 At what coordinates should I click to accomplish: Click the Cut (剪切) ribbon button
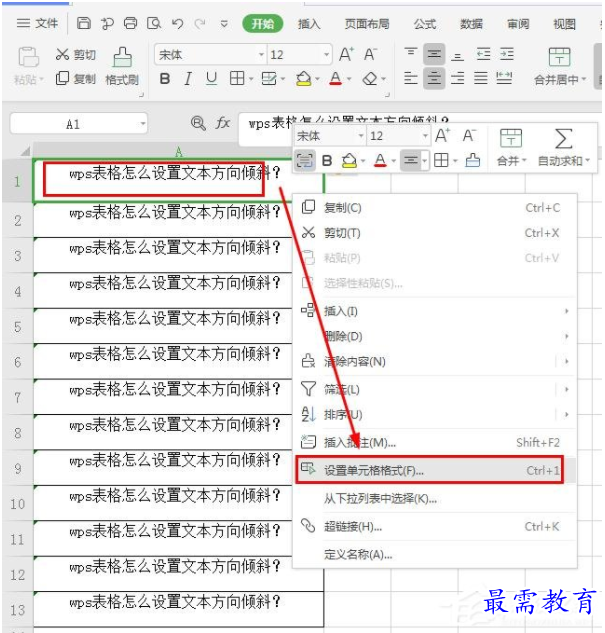click(x=76, y=54)
